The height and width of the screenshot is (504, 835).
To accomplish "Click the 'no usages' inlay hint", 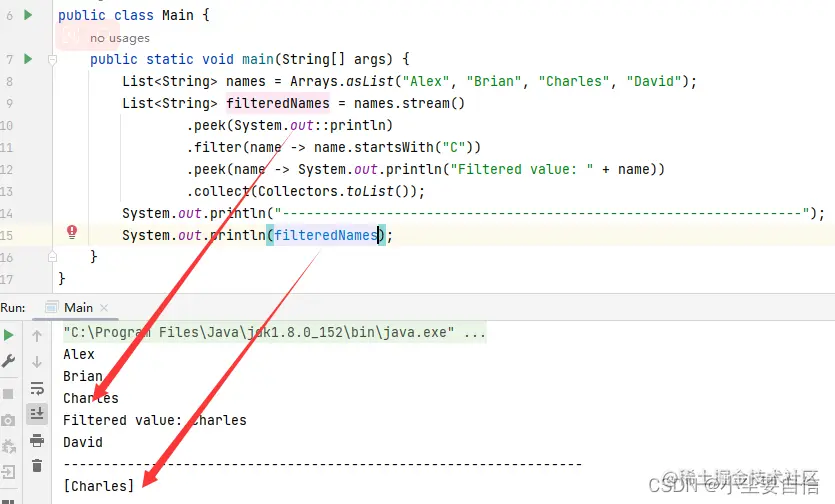I will (120, 38).
